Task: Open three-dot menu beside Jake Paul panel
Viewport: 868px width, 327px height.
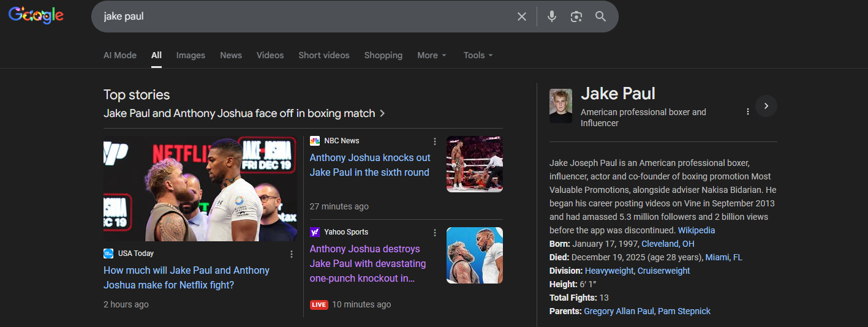Action: click(747, 111)
